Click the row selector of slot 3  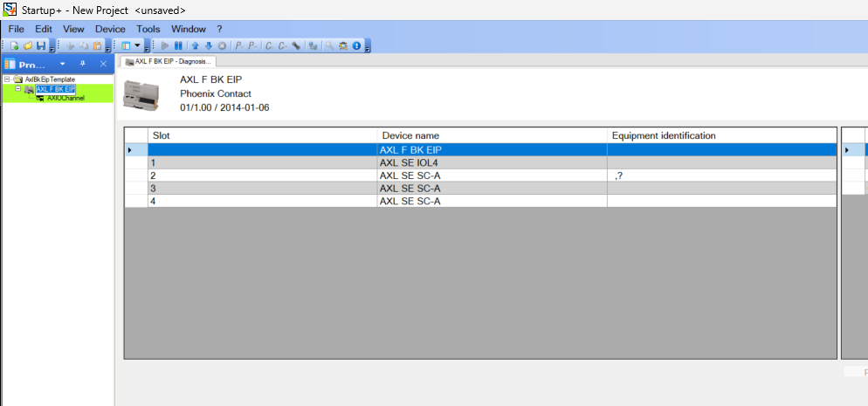point(136,189)
